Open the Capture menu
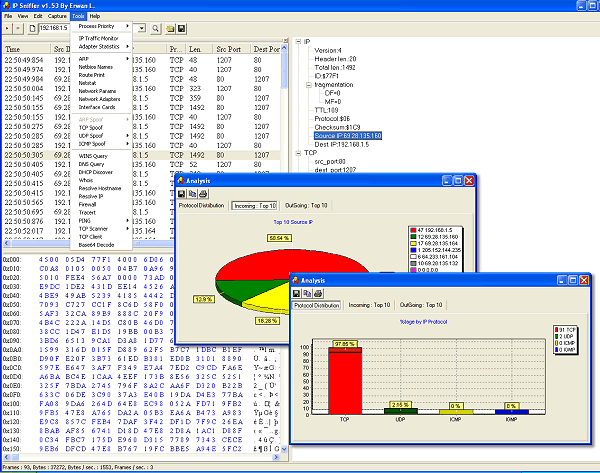Screen dimensions: 600x473 coord(57,16)
